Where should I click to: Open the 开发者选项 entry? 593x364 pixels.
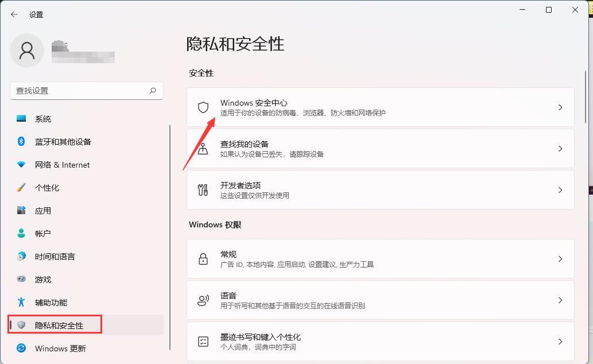tap(381, 190)
